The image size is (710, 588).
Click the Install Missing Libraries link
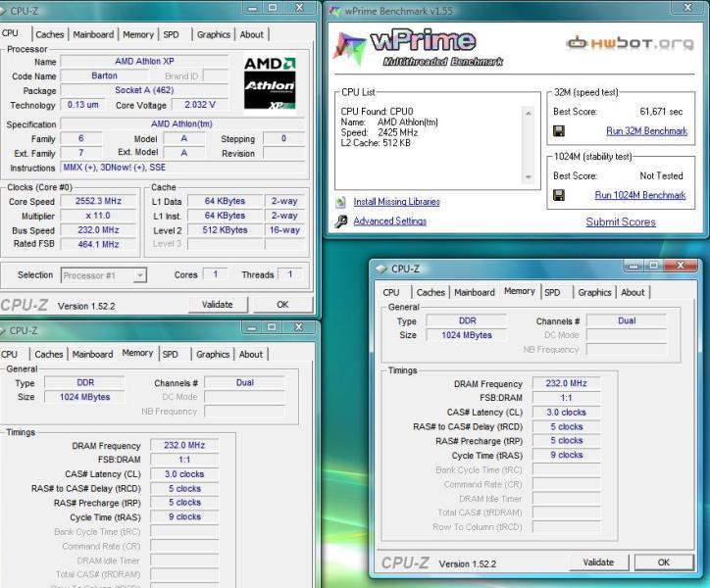coord(396,202)
